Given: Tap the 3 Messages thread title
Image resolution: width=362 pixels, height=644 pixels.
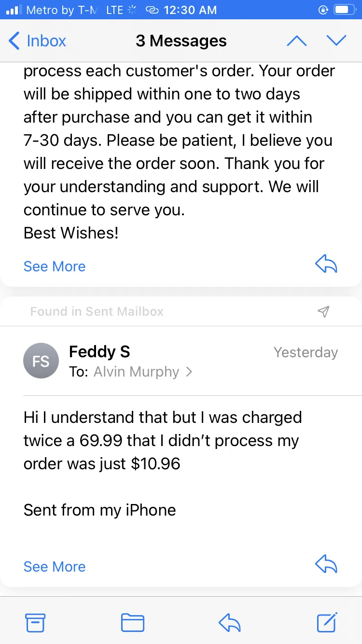Looking at the screenshot, I should [x=181, y=41].
